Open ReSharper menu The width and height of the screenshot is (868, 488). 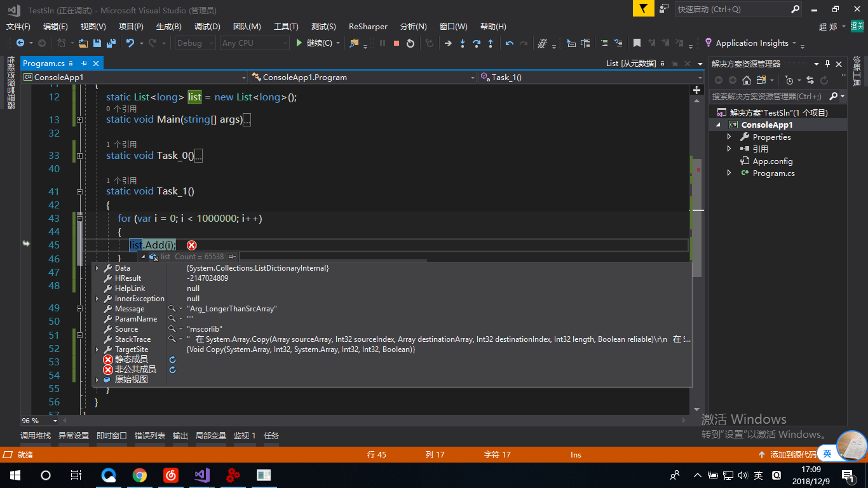click(x=368, y=26)
